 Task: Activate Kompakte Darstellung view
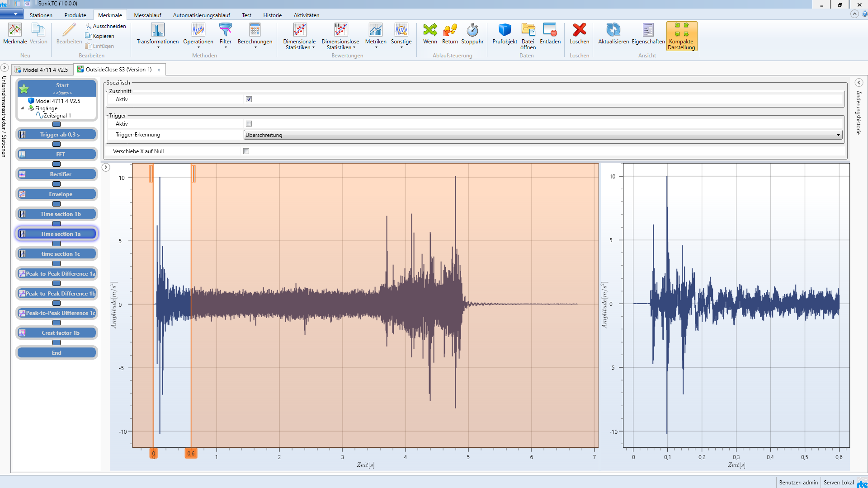coord(681,36)
